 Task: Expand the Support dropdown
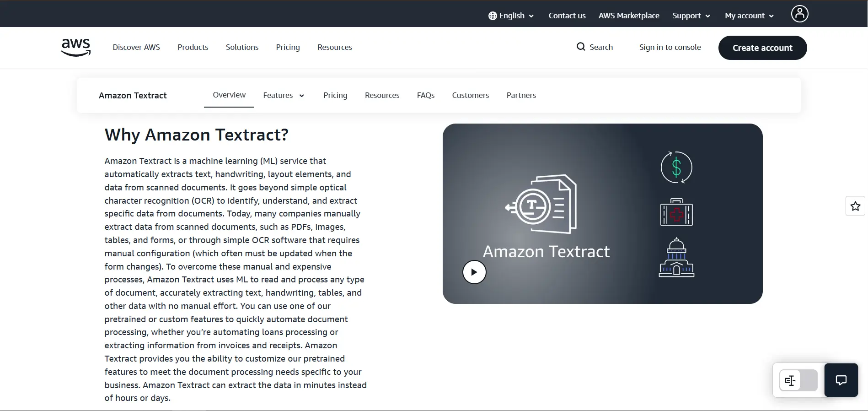click(x=691, y=16)
